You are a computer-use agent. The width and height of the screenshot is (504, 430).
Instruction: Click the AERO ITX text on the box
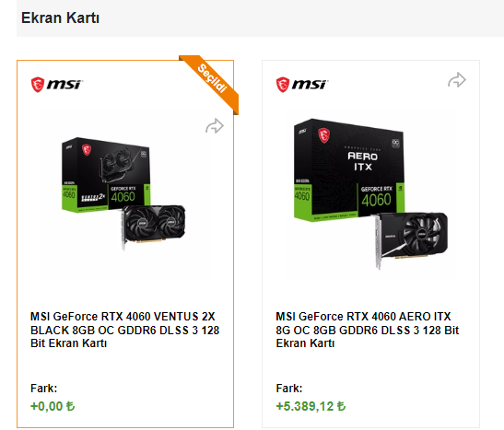(x=363, y=161)
